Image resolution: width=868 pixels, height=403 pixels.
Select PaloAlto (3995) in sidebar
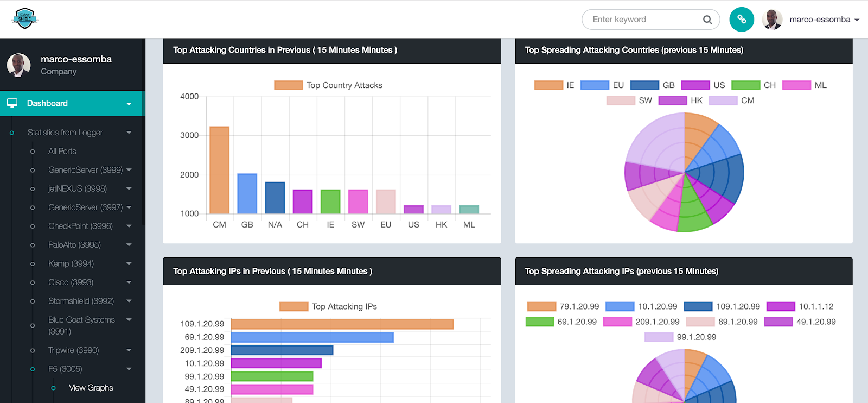[x=74, y=245]
